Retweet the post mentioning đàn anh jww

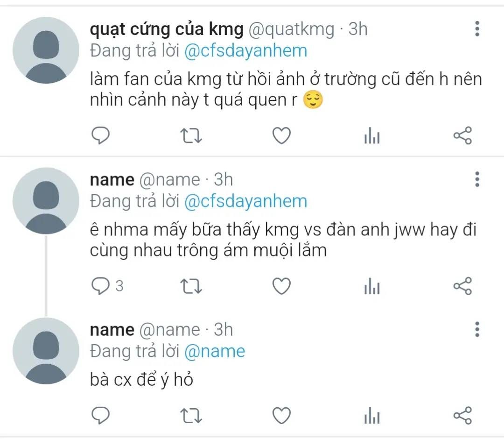pos(190,286)
